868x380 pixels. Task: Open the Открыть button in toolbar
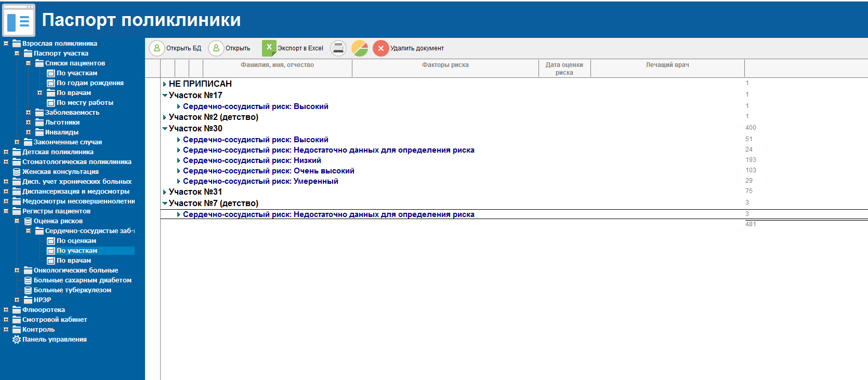point(230,48)
